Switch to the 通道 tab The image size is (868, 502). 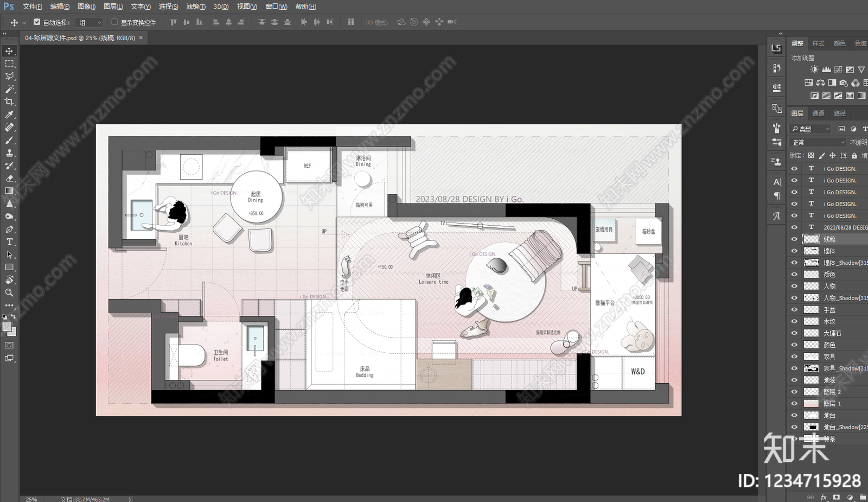tap(818, 113)
